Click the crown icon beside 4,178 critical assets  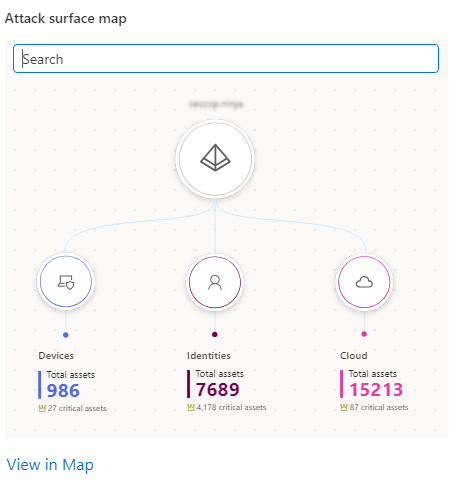pos(191,407)
